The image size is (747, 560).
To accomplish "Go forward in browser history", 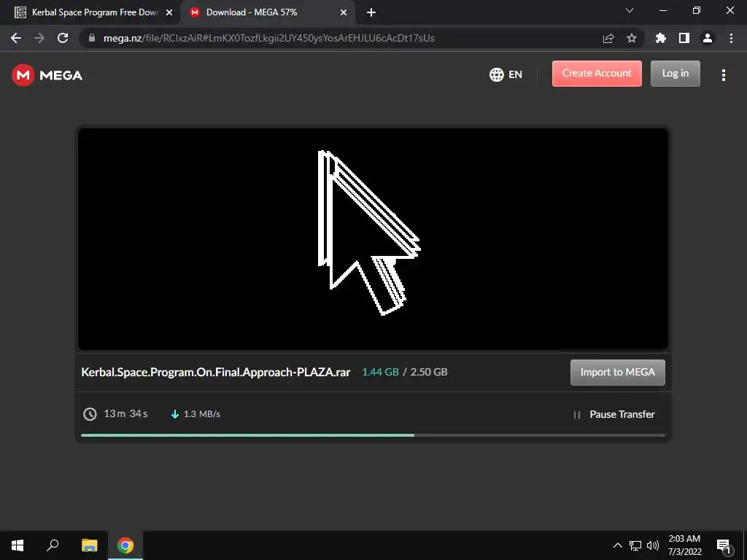I will [x=39, y=38].
